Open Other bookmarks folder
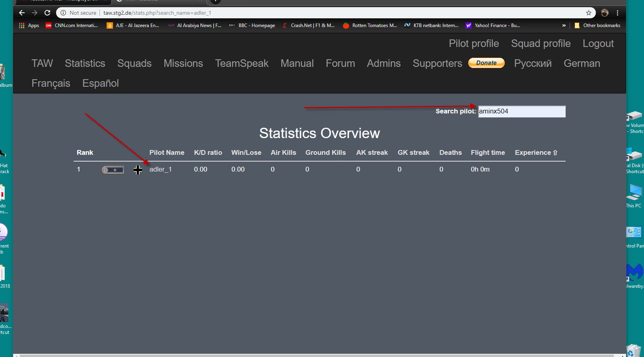The width and height of the screenshot is (644, 357). pos(597,25)
